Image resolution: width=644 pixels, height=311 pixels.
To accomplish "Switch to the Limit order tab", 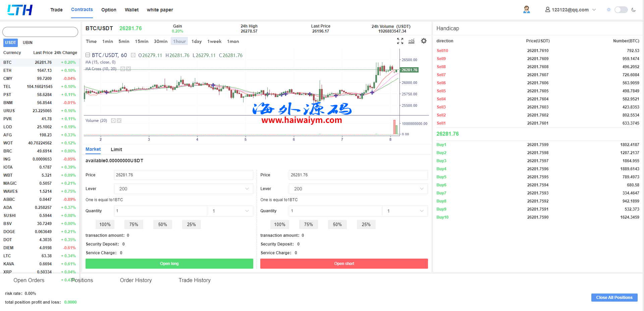I will tap(116, 149).
